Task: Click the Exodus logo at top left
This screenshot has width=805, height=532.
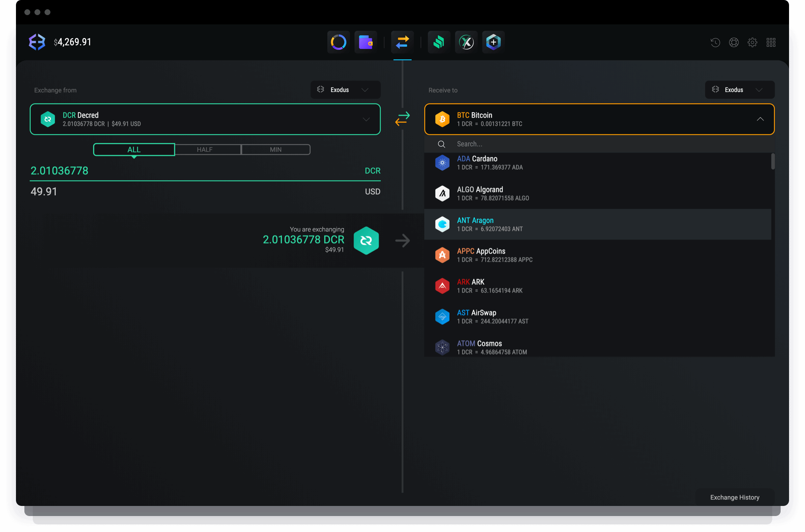Action: click(x=37, y=42)
